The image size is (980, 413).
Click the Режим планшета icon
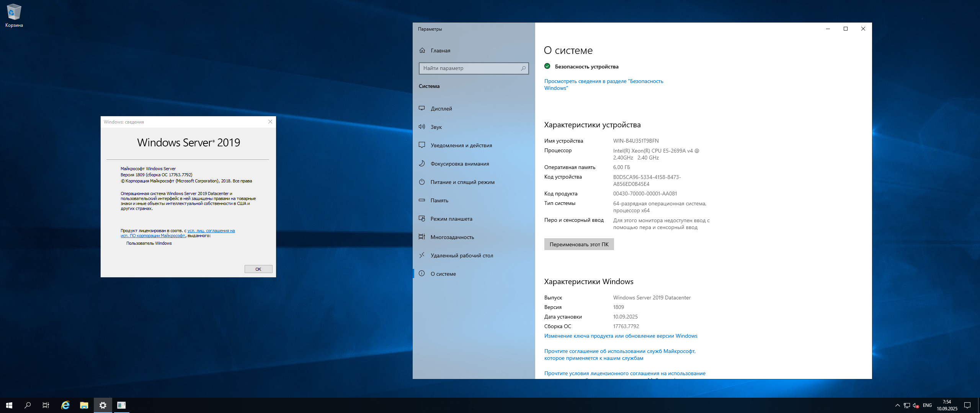click(422, 219)
